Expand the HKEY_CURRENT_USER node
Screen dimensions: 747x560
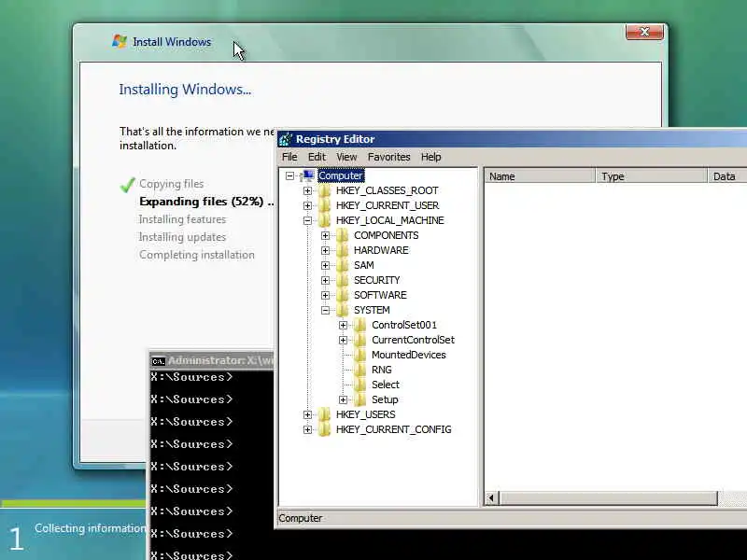click(x=307, y=205)
